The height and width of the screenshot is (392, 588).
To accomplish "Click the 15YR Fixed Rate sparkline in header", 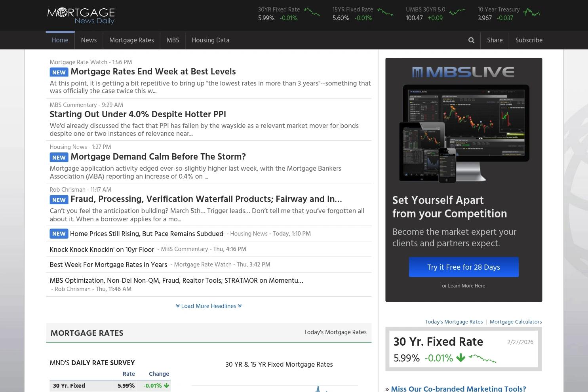I will (x=385, y=13).
